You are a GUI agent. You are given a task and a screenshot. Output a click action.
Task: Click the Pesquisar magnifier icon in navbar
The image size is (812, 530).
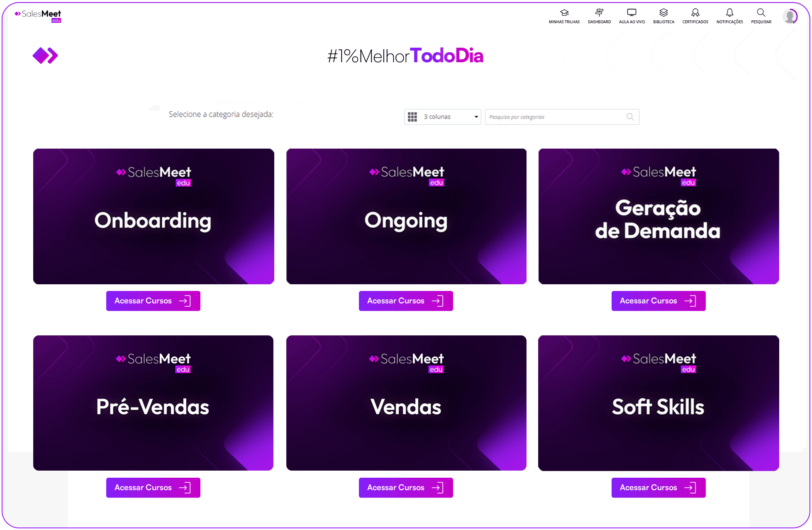point(761,13)
